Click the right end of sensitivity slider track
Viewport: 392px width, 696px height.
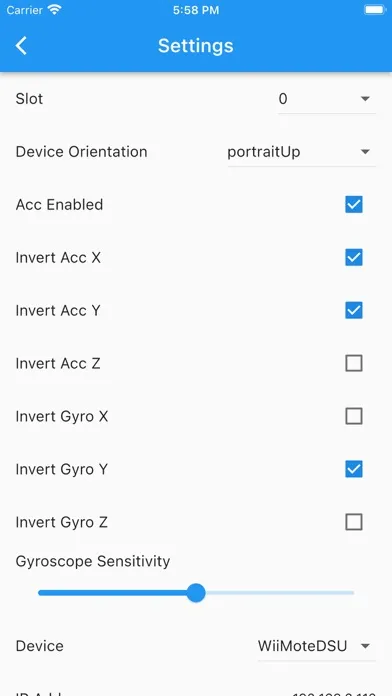[x=351, y=593]
